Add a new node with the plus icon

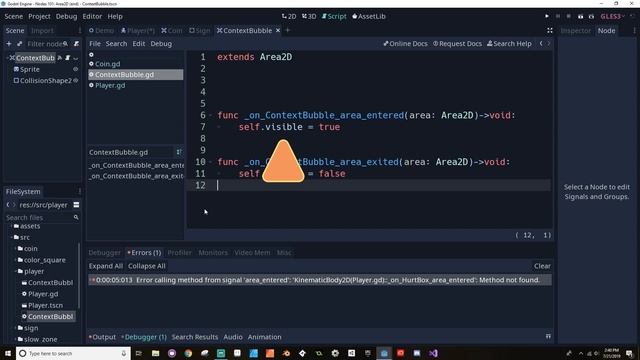click(9, 44)
